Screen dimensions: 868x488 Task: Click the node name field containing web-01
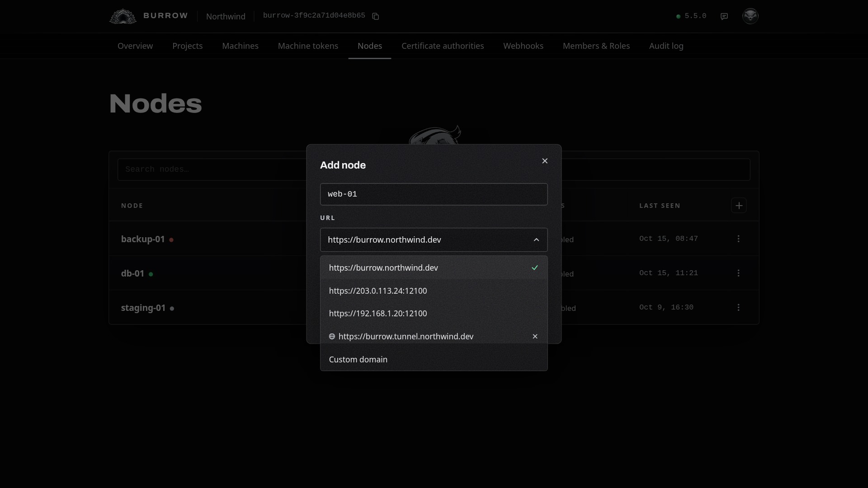point(434,194)
